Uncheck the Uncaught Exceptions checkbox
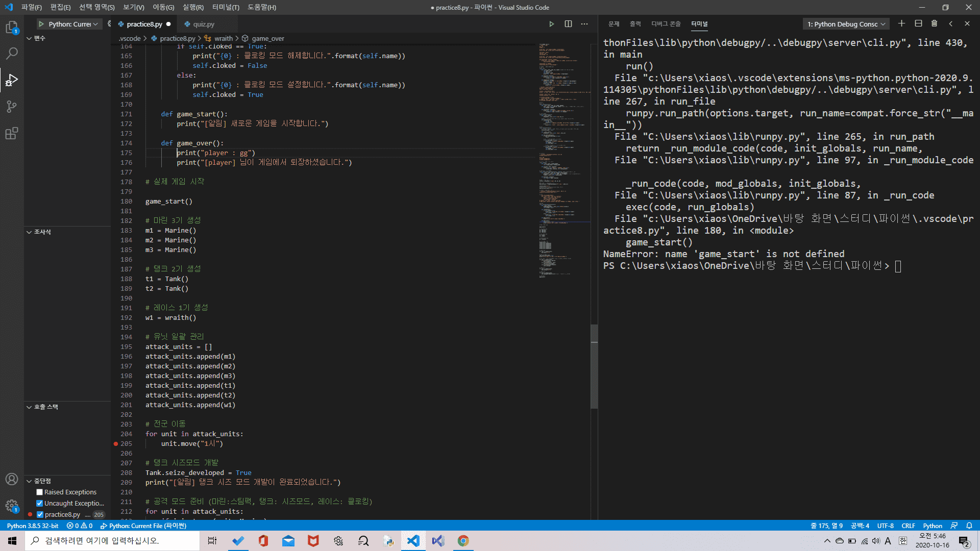The height and width of the screenshot is (551, 980). (39, 504)
